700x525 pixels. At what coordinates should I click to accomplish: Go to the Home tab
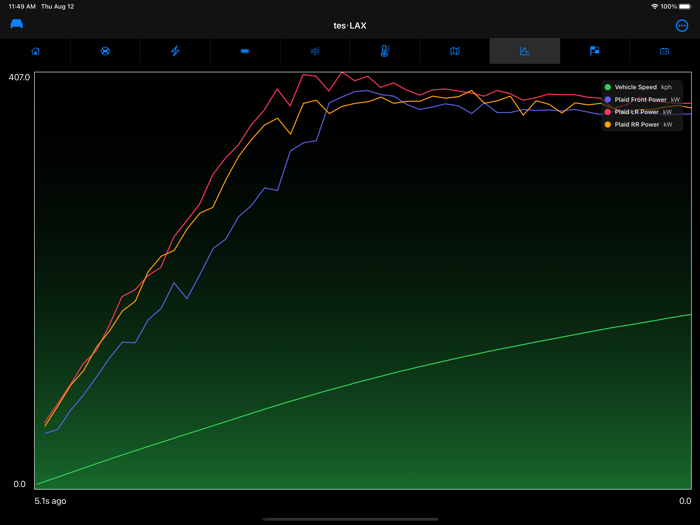pos(35,51)
